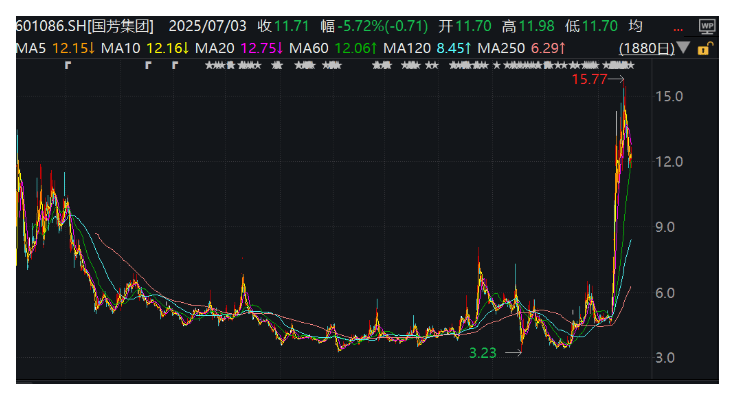This screenshot has width=730, height=395.
Task: Click the first flag marker above chart
Action: 68,65
